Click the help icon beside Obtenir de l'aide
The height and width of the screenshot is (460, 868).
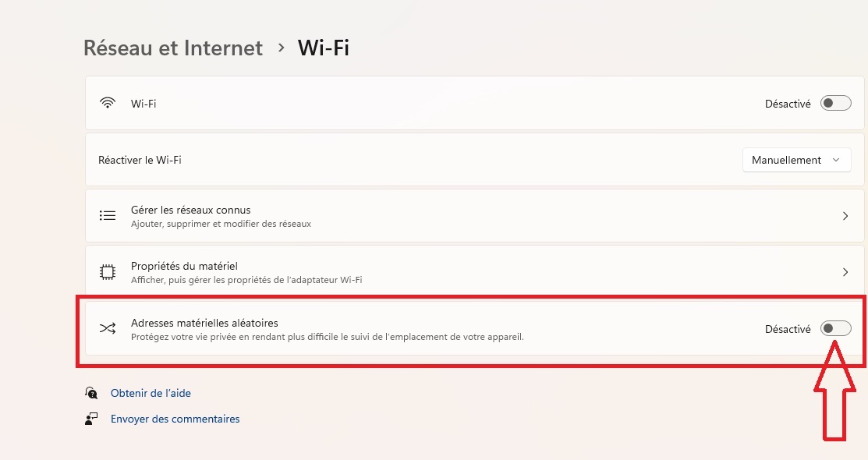tap(92, 393)
